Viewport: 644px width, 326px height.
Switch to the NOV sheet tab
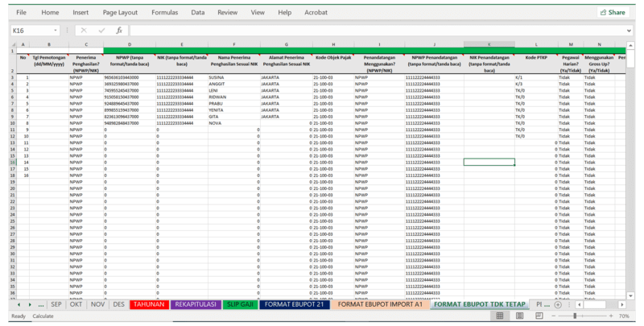97,304
